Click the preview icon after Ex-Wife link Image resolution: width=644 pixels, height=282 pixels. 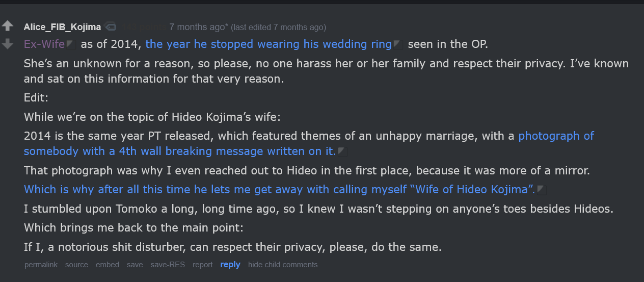click(71, 45)
